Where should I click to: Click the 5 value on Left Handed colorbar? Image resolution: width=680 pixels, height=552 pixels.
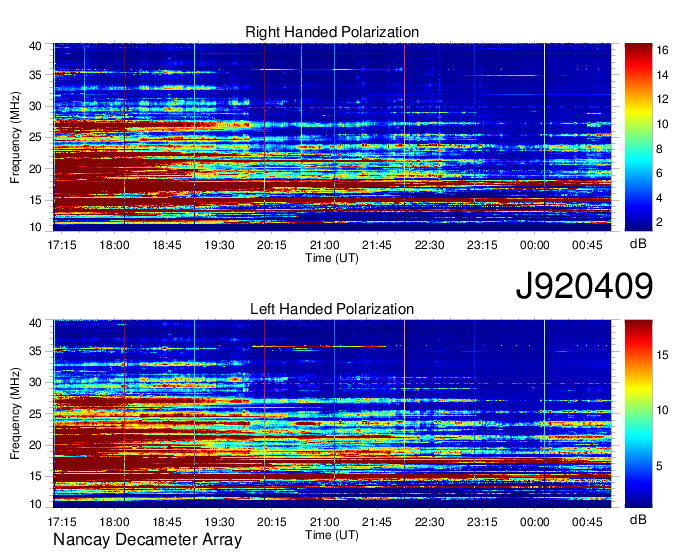click(x=660, y=466)
